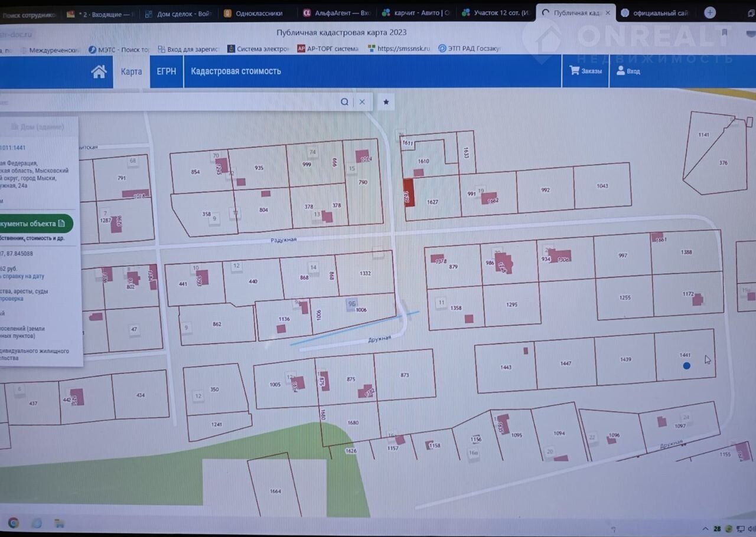Expand the system tray hidden icons arrow
This screenshot has width=756, height=537.
coord(705,528)
